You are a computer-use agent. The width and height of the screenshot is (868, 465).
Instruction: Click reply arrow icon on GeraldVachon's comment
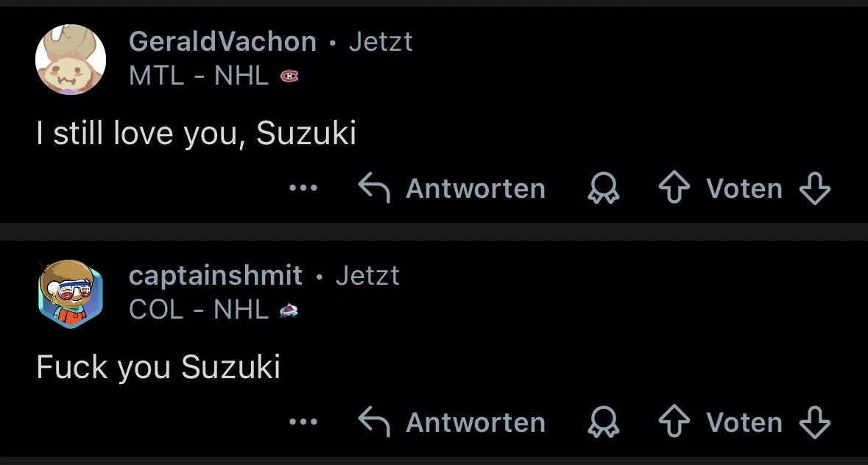pyautogui.click(x=373, y=188)
